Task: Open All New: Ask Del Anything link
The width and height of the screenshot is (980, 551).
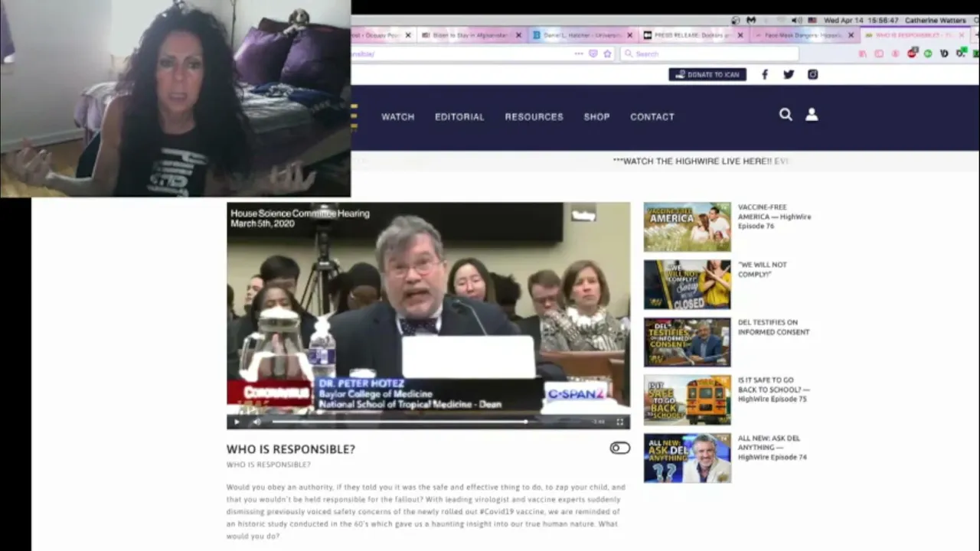Action: click(773, 448)
